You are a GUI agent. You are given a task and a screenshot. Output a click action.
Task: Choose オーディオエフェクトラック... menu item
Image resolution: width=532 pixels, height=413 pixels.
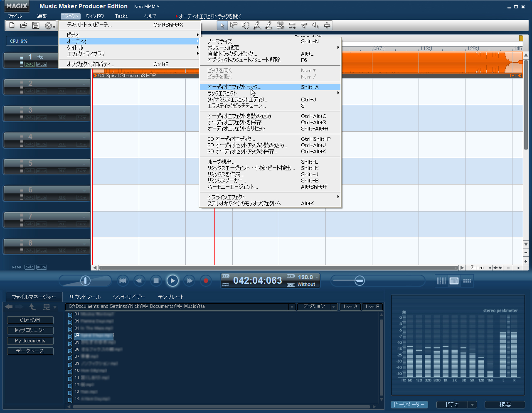[x=270, y=87]
